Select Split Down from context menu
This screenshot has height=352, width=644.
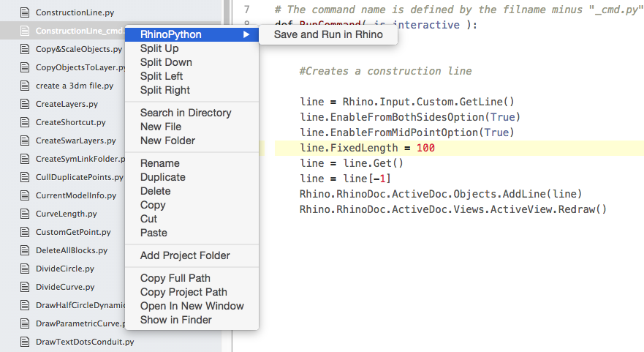pyautogui.click(x=192, y=62)
